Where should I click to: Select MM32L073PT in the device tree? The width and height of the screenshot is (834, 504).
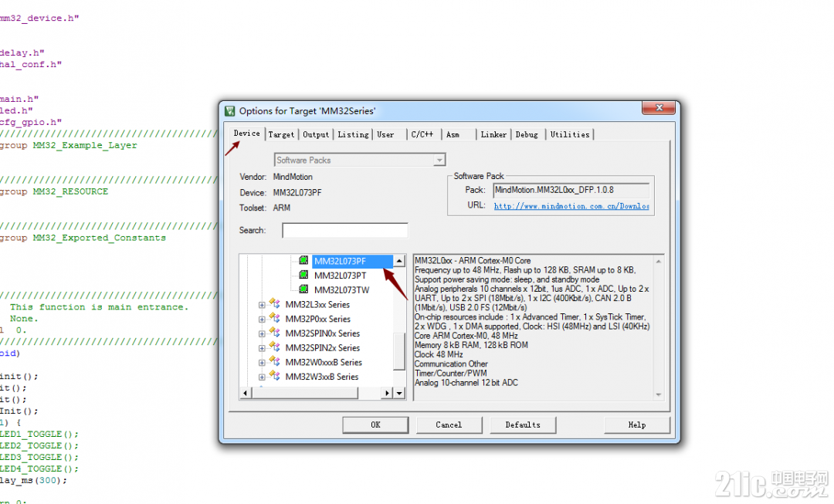[340, 276]
